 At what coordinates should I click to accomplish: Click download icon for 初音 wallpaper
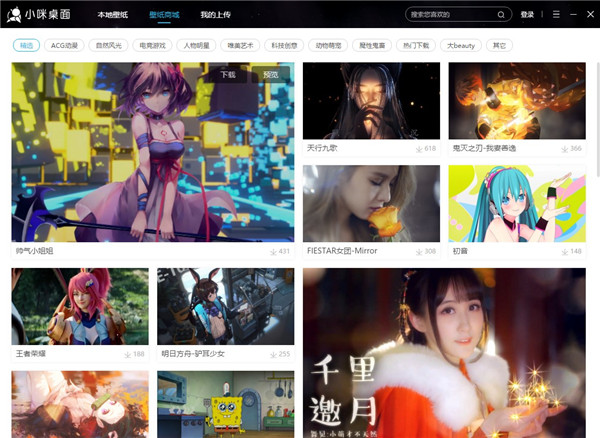click(x=564, y=252)
